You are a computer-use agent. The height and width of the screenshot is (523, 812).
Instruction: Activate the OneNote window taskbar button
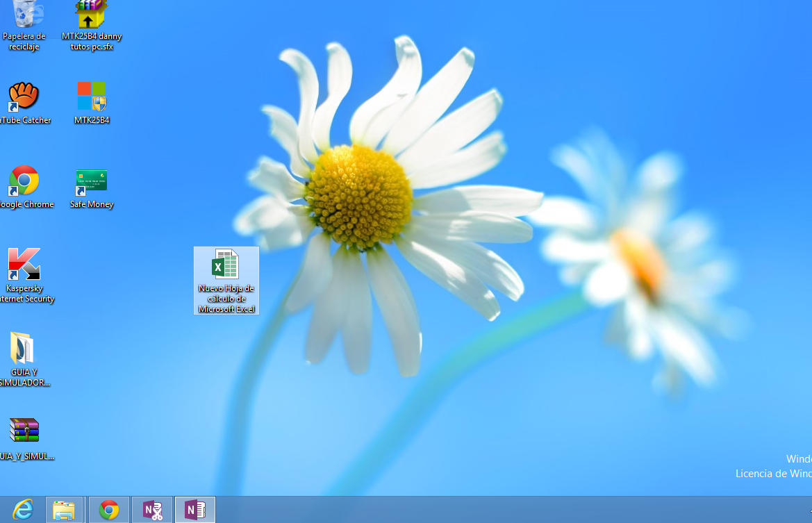(195, 510)
